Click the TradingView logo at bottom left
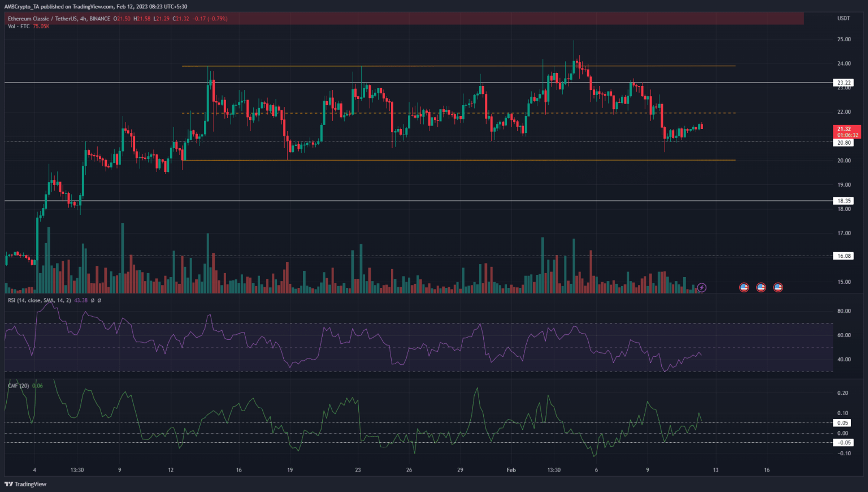The image size is (868, 492). pos(25,484)
